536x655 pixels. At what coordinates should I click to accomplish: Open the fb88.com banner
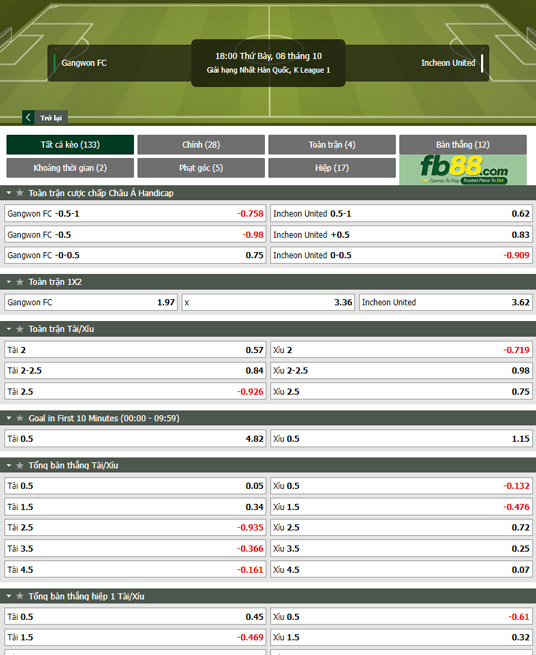coord(463,170)
